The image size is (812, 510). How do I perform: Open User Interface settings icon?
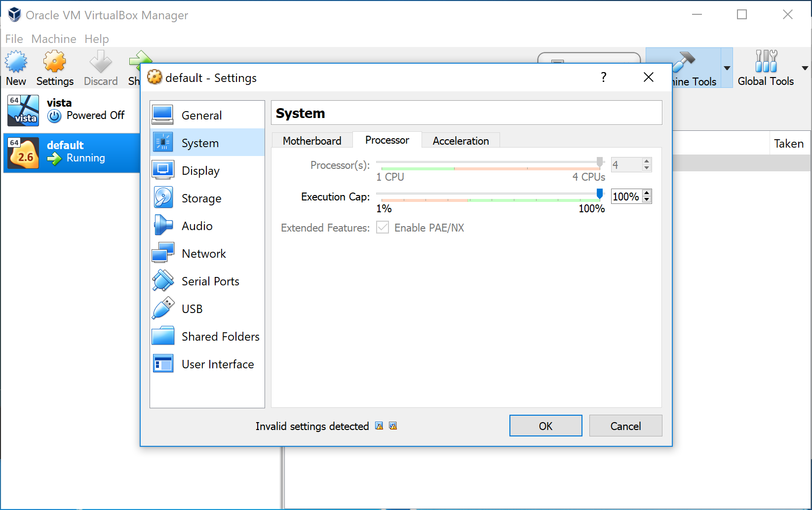pyautogui.click(x=163, y=364)
